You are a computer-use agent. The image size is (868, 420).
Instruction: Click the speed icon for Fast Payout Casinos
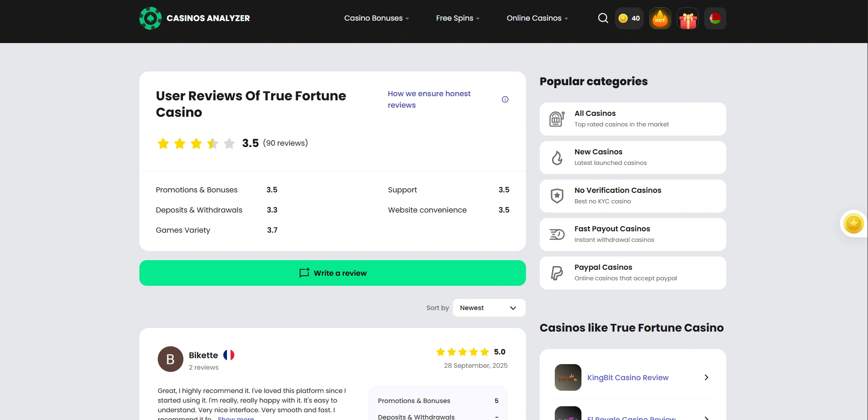point(557,235)
